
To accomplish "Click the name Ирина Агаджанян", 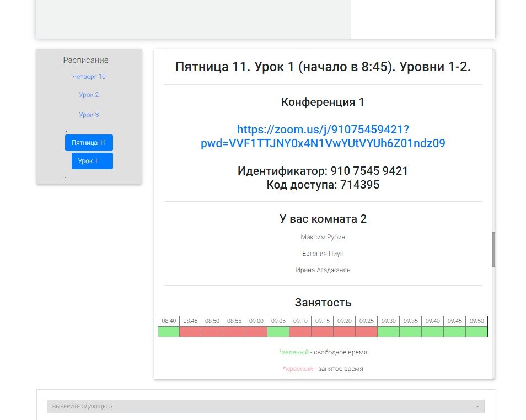I will (323, 270).
